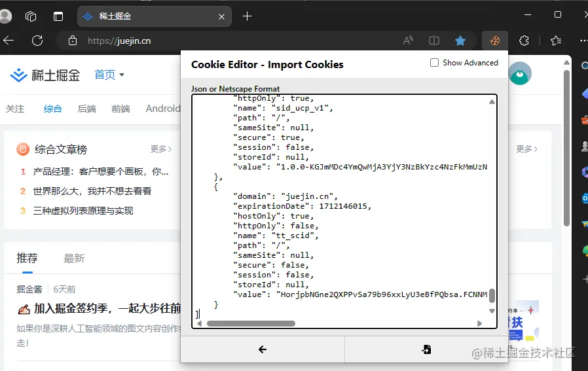Viewport: 588px width, 371px height.
Task: Toggle the vertical tabs icon
Action: tap(58, 16)
